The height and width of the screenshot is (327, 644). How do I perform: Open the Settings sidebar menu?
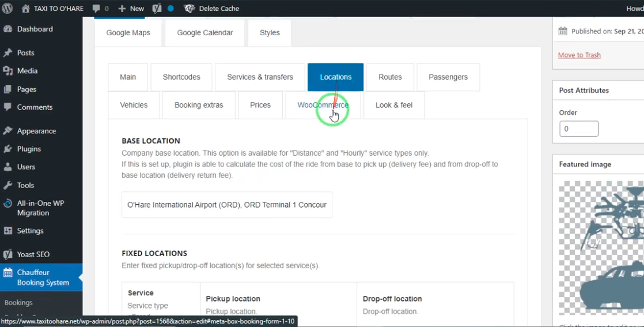click(30, 231)
